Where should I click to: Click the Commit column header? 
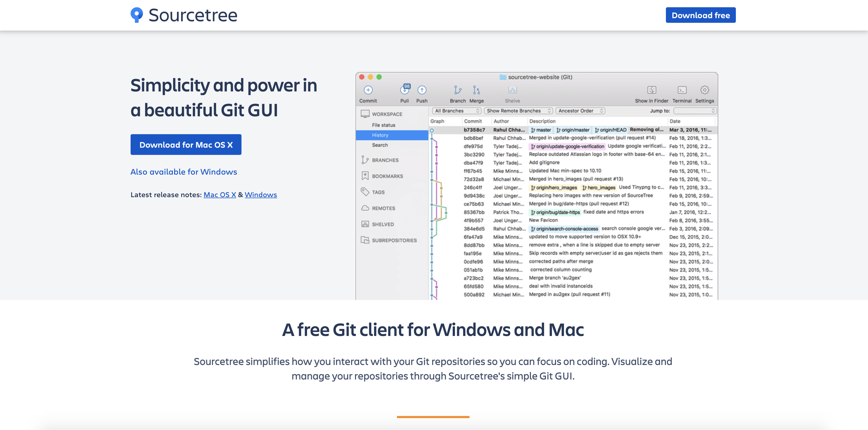473,121
